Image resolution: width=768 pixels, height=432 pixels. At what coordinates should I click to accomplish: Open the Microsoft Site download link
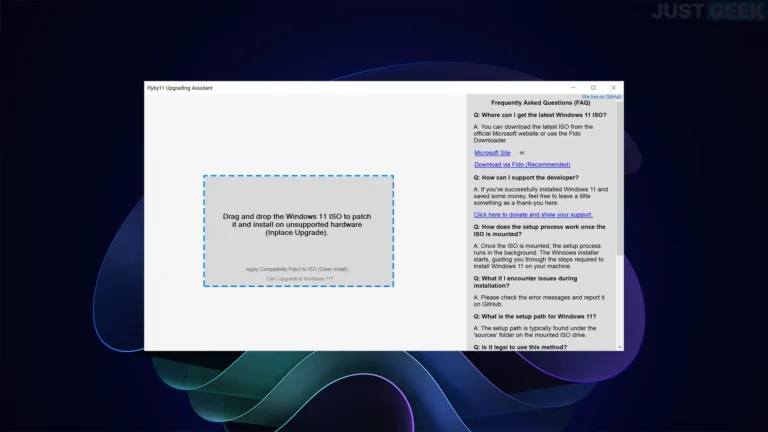point(492,153)
